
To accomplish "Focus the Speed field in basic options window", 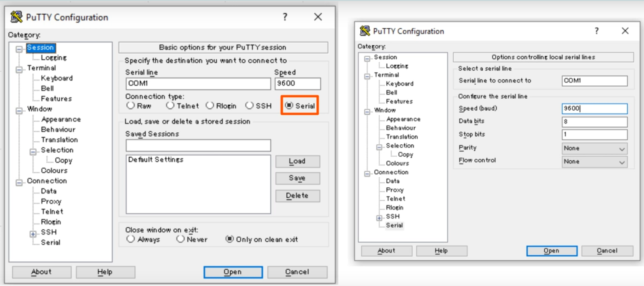I will (x=298, y=84).
